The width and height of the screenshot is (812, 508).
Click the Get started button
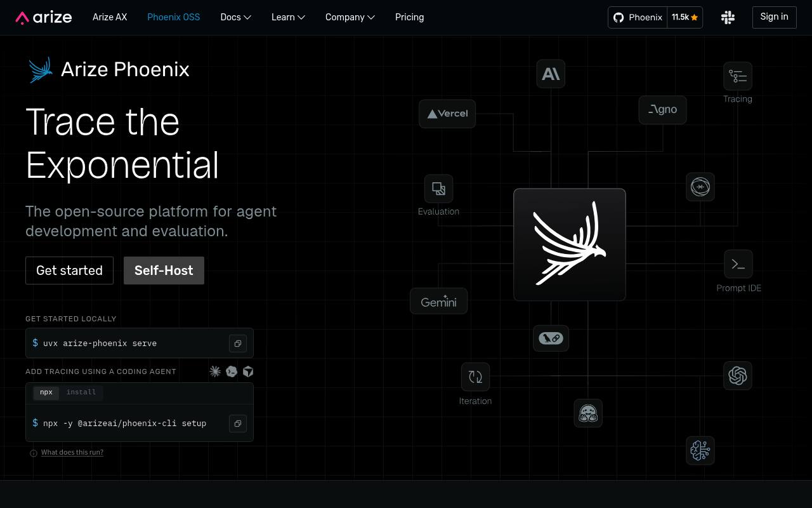(x=69, y=271)
